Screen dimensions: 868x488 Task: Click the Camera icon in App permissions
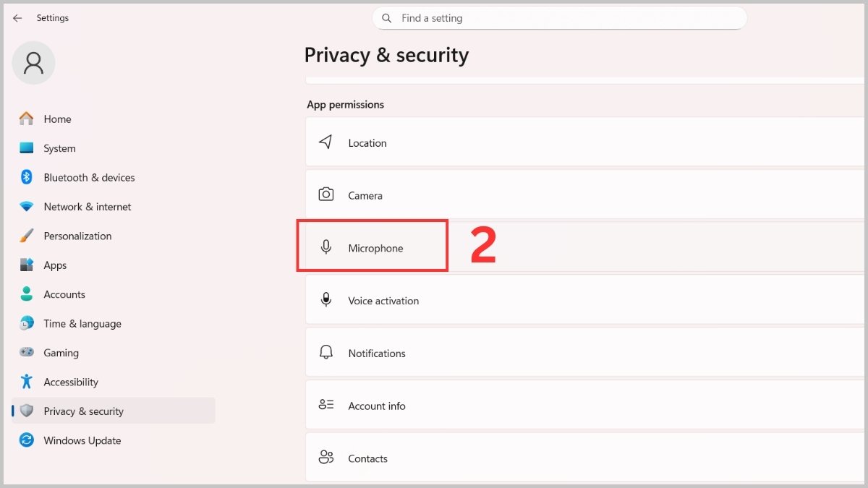tap(326, 195)
